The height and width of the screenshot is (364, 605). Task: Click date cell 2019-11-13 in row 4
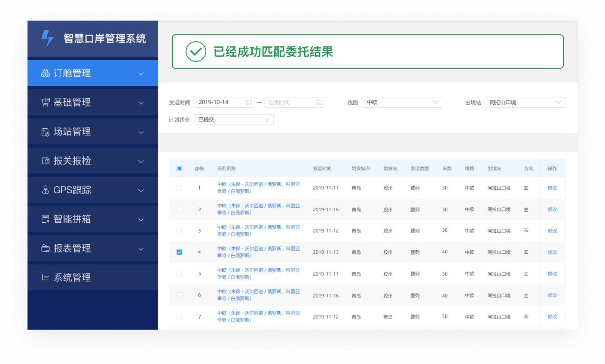[x=326, y=252]
